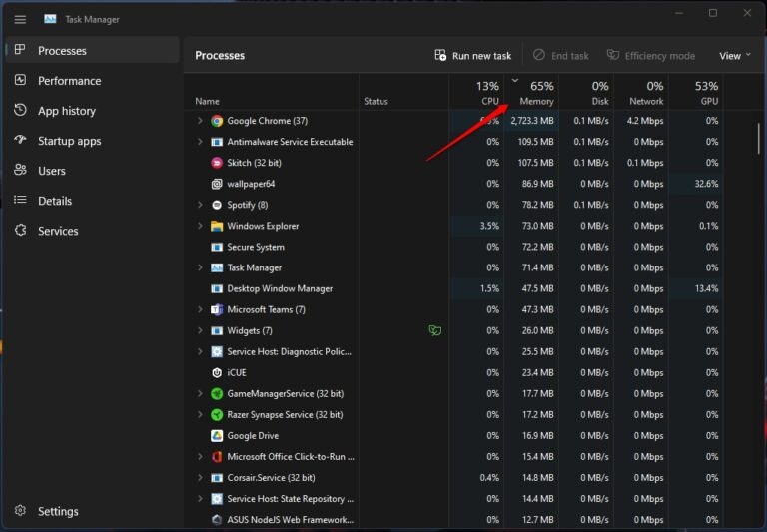Click the vertical scrollbar of the process list
Viewport: 767px width, 532px height.
click(759, 135)
